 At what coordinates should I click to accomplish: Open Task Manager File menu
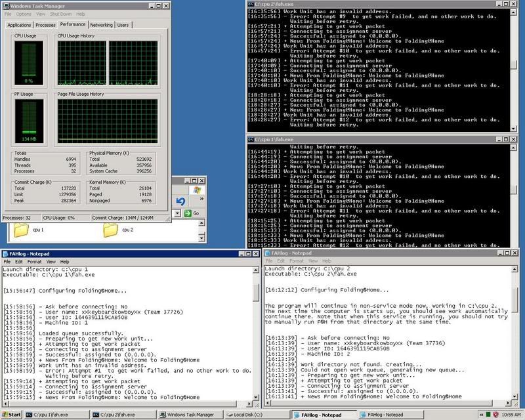click(x=8, y=14)
